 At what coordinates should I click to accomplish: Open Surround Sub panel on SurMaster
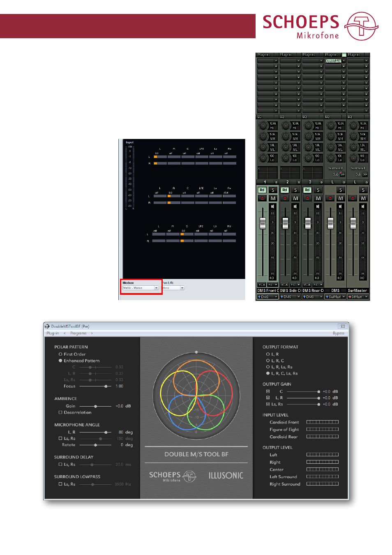[x=365, y=174]
